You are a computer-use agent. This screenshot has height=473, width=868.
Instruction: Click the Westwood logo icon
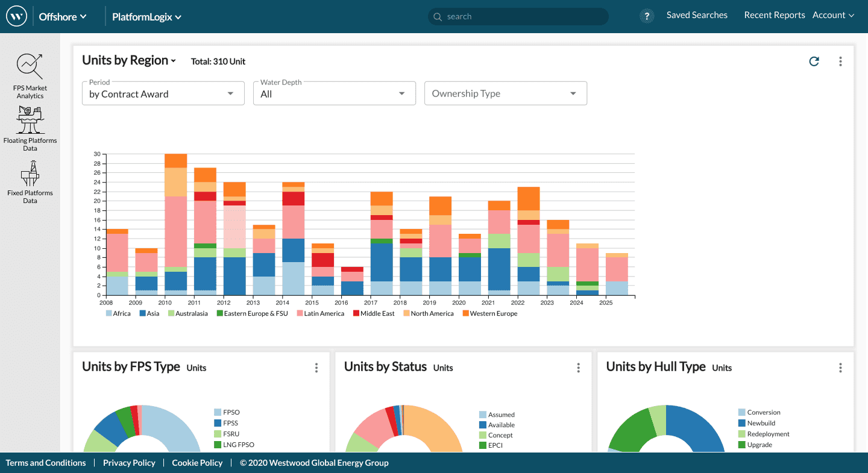[x=16, y=16]
